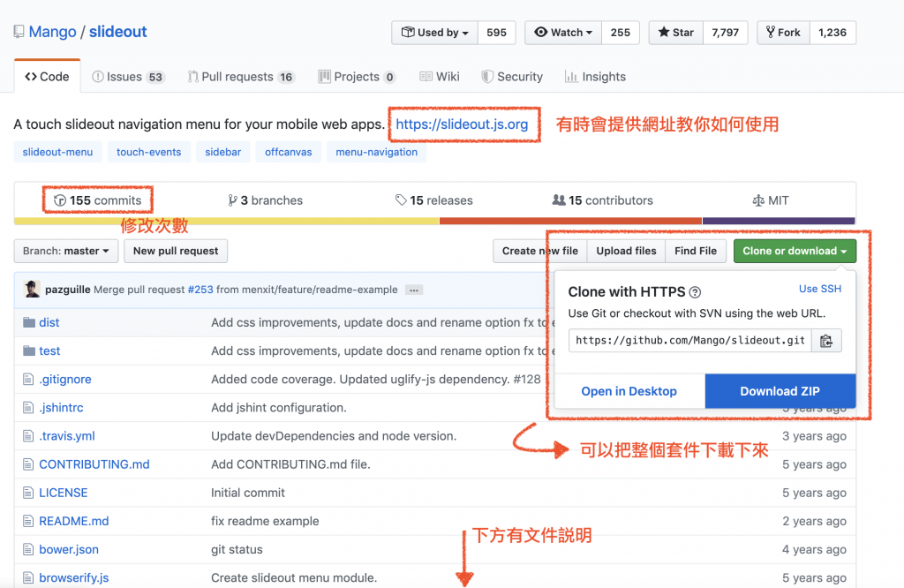Click the purple language bar segment
Screen dimensions: 904x588
point(779,221)
